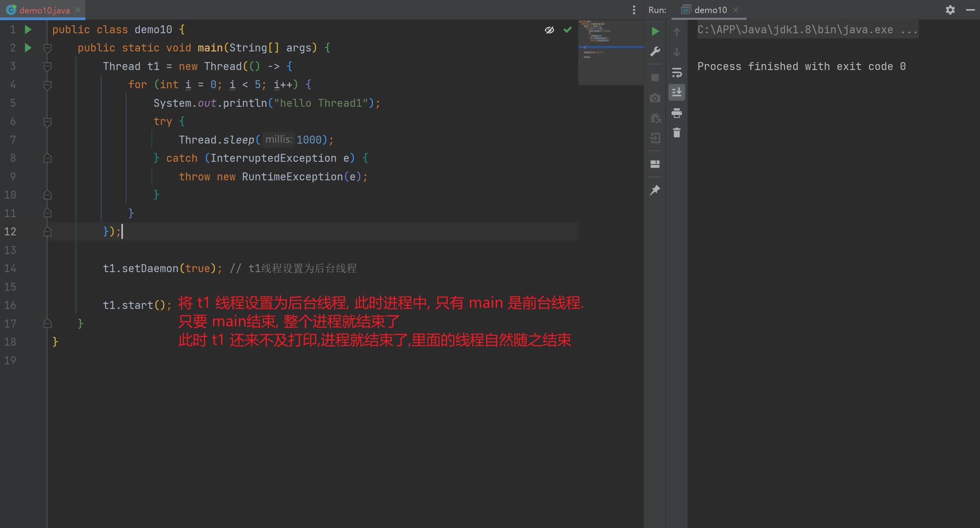Image resolution: width=980 pixels, height=528 pixels.
Task: Run class from line 1 gutter arrow
Action: click(x=28, y=30)
